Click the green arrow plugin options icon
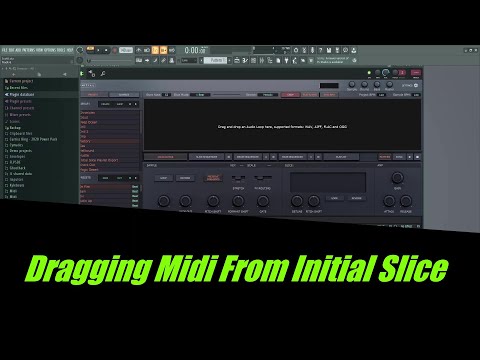 tap(82, 74)
